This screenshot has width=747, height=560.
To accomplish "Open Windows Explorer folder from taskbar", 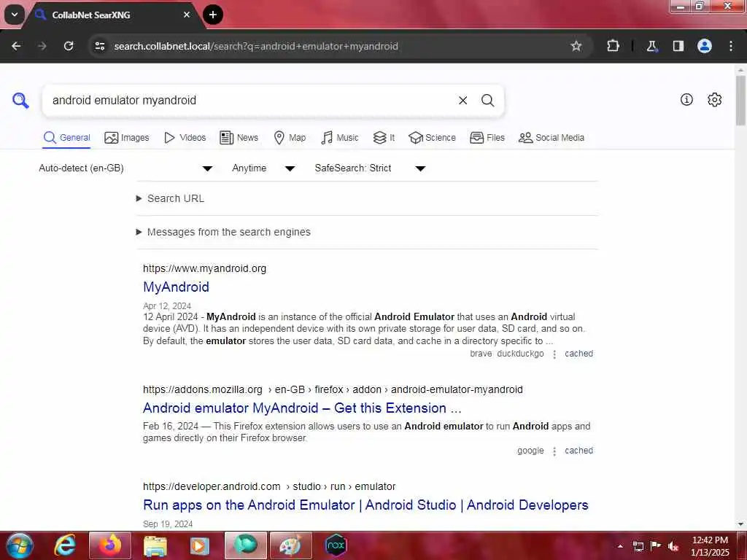I will [x=155, y=545].
